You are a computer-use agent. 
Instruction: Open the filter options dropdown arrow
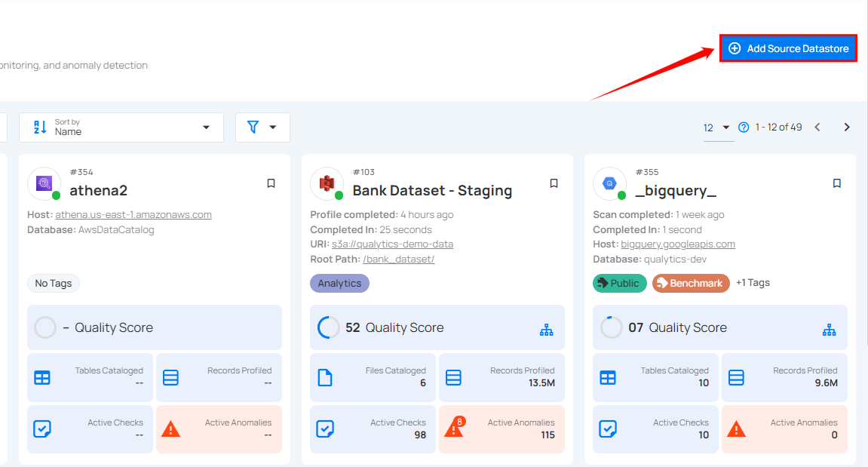tap(272, 127)
